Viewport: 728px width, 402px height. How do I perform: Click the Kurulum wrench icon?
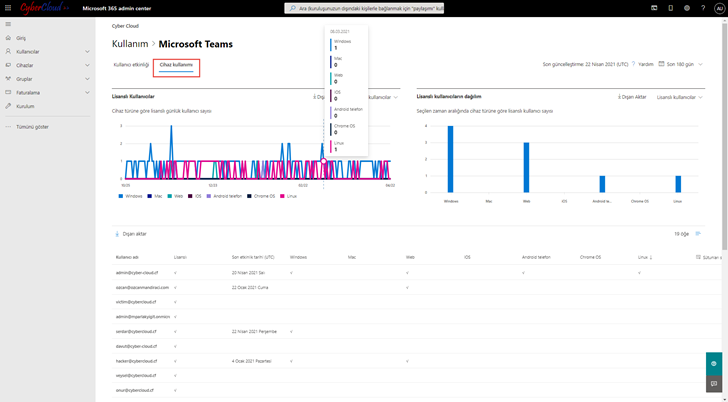[x=8, y=106]
